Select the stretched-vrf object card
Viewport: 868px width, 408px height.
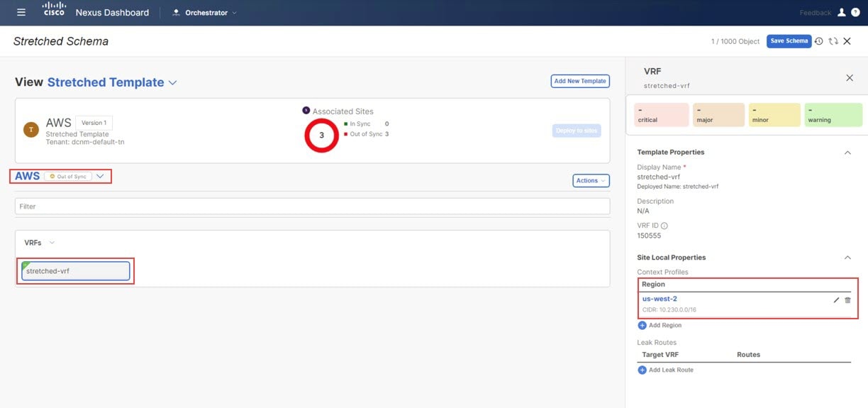pos(76,271)
